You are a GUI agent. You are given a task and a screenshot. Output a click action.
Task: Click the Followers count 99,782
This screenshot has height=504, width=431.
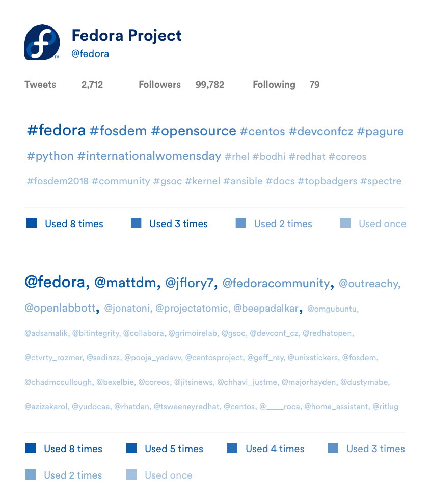[210, 85]
